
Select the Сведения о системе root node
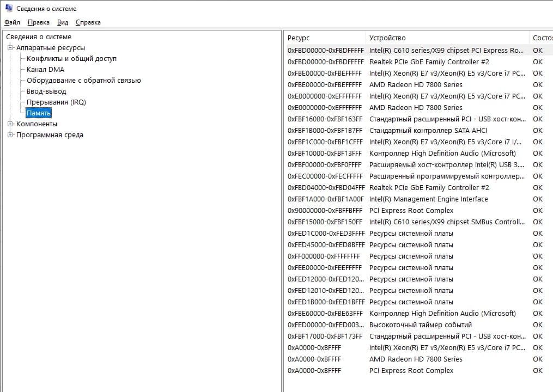(39, 37)
